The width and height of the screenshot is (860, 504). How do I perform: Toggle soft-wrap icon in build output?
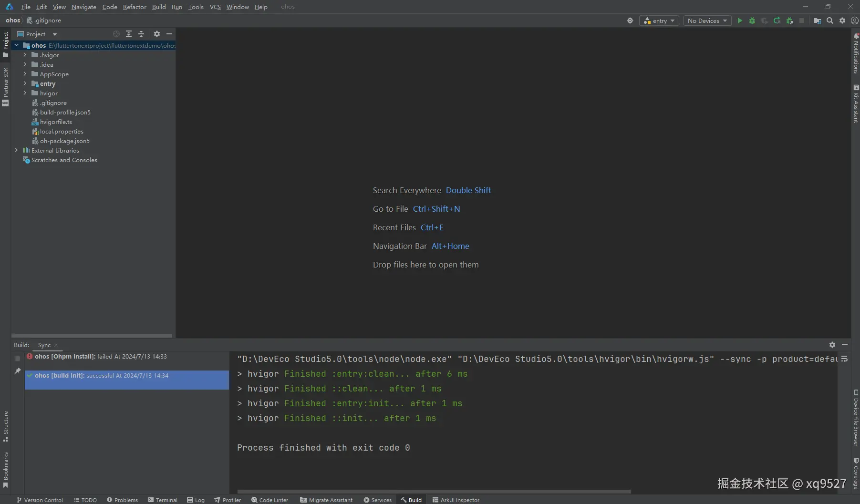pyautogui.click(x=844, y=359)
